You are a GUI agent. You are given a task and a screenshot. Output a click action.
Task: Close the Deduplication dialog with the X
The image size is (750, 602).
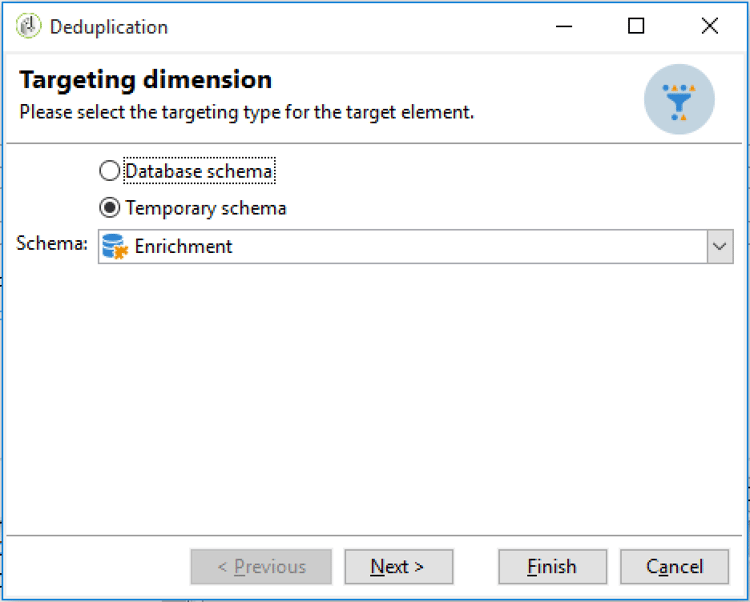tap(709, 26)
